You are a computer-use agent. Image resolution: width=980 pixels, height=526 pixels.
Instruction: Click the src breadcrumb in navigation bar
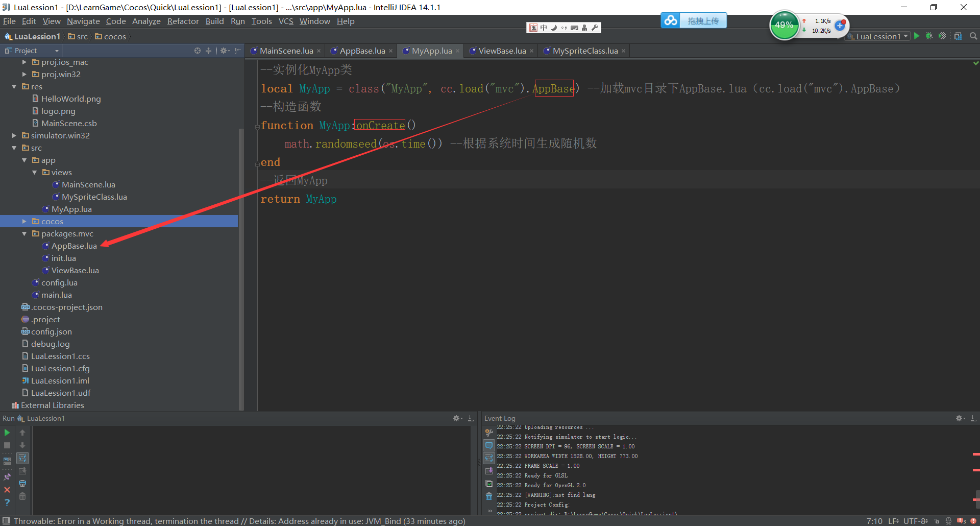coord(78,36)
